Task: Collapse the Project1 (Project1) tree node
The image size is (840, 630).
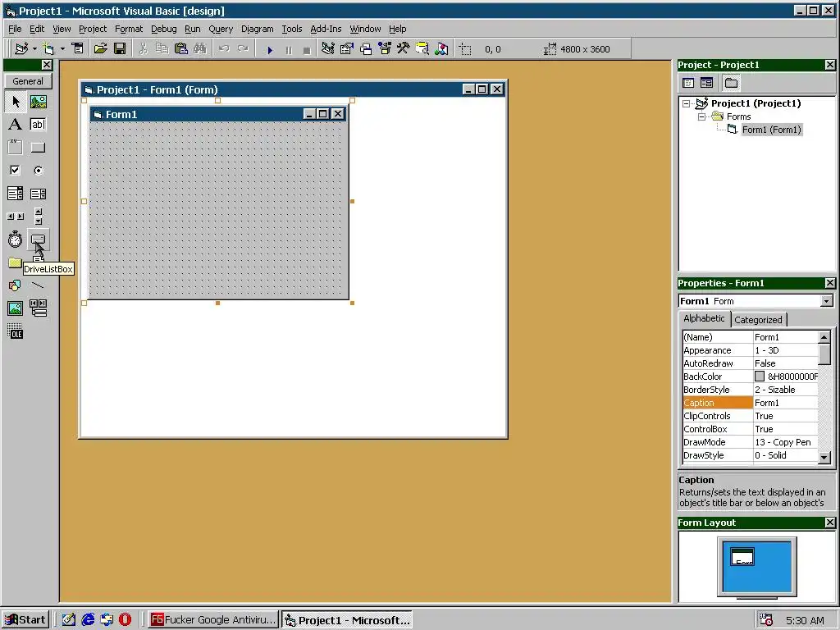Action: coord(687,103)
